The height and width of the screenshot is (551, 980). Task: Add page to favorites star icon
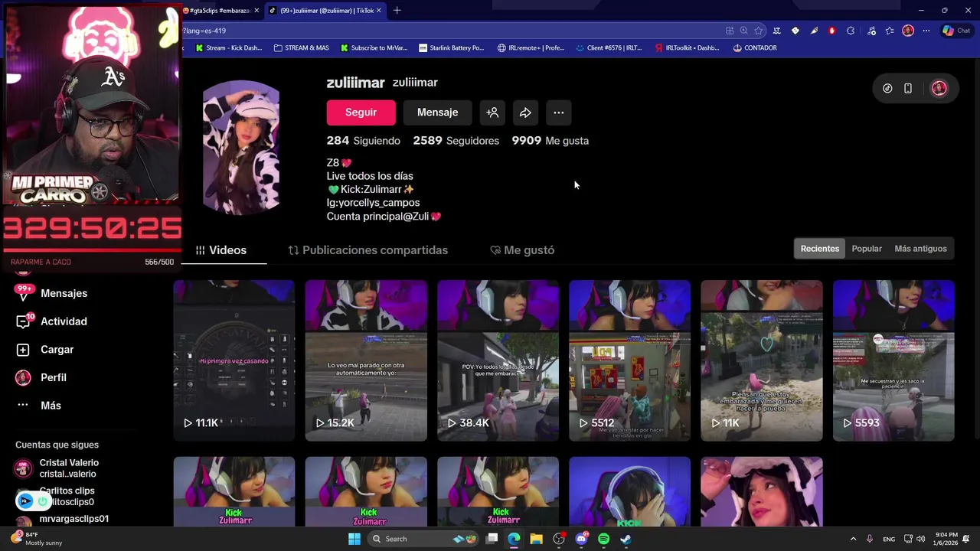pyautogui.click(x=759, y=31)
